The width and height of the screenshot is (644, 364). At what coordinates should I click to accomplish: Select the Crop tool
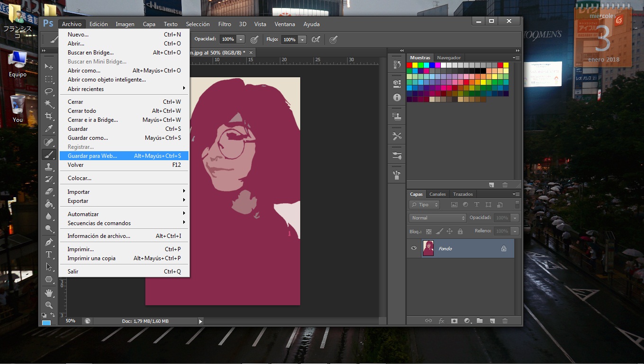tap(49, 116)
